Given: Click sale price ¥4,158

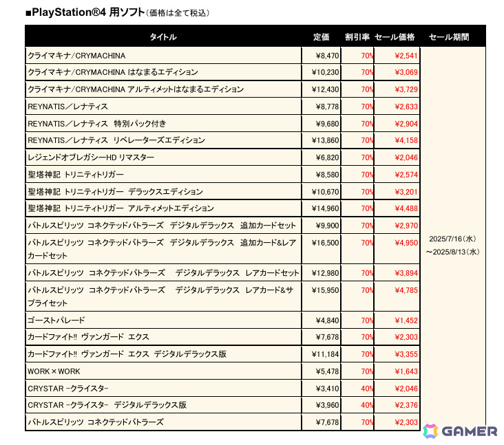Looking at the screenshot, I should pos(406,140).
